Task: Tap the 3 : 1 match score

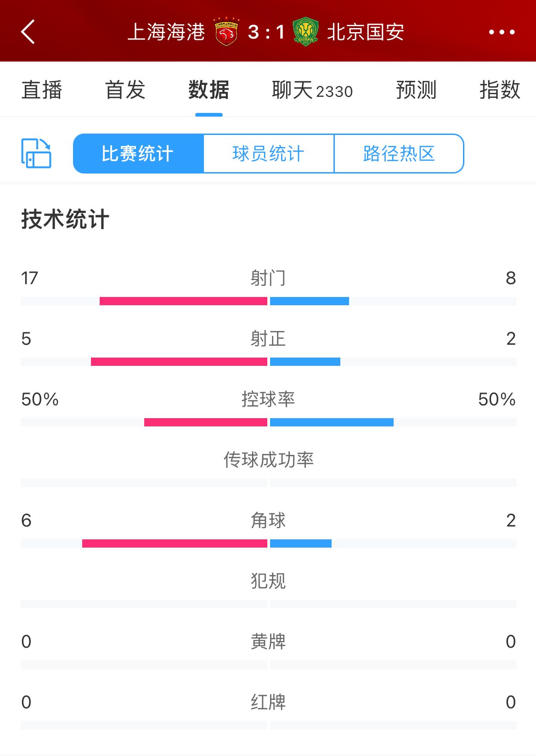Action: 266,32
